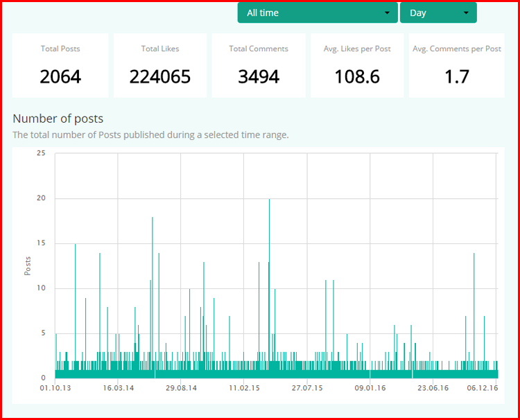Click the x-axis label 23.06.16
The width and height of the screenshot is (520, 420).
coord(433,388)
